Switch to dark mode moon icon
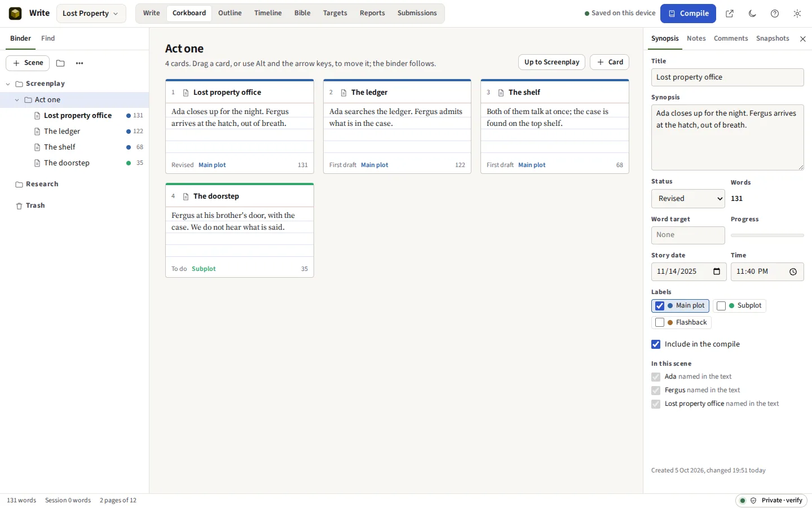 [752, 14]
